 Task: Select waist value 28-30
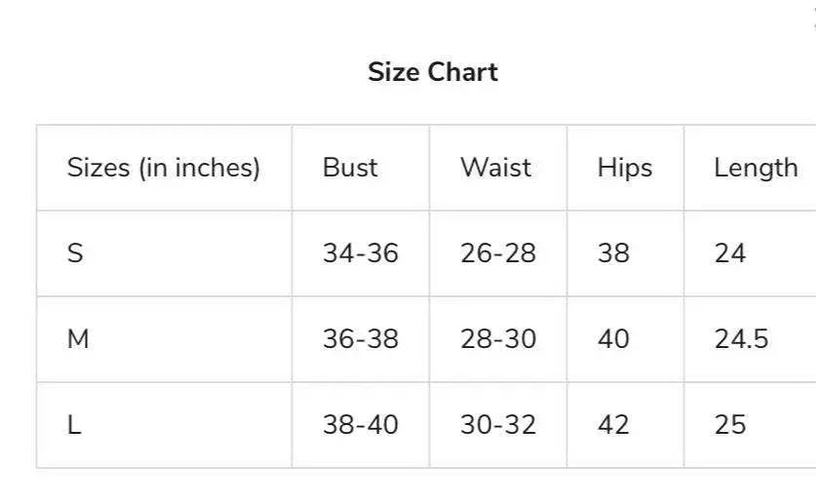(x=498, y=339)
